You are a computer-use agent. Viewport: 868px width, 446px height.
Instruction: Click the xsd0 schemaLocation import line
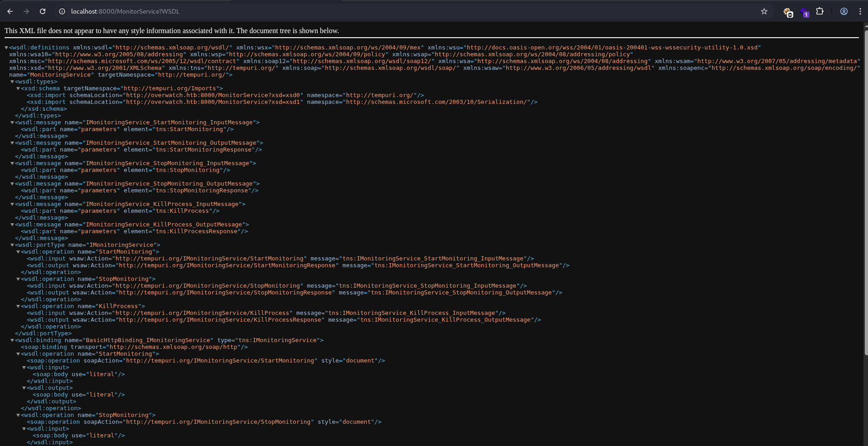pyautogui.click(x=225, y=95)
